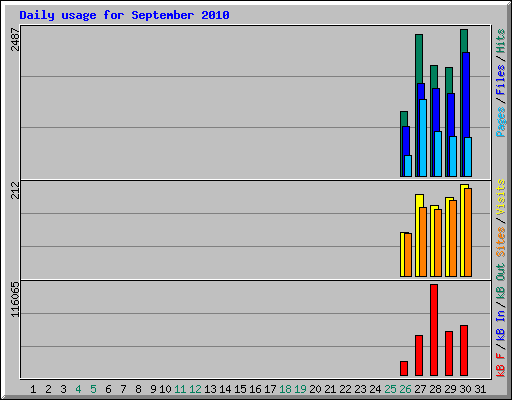Click day label 29 on the x-axis

coord(450,389)
